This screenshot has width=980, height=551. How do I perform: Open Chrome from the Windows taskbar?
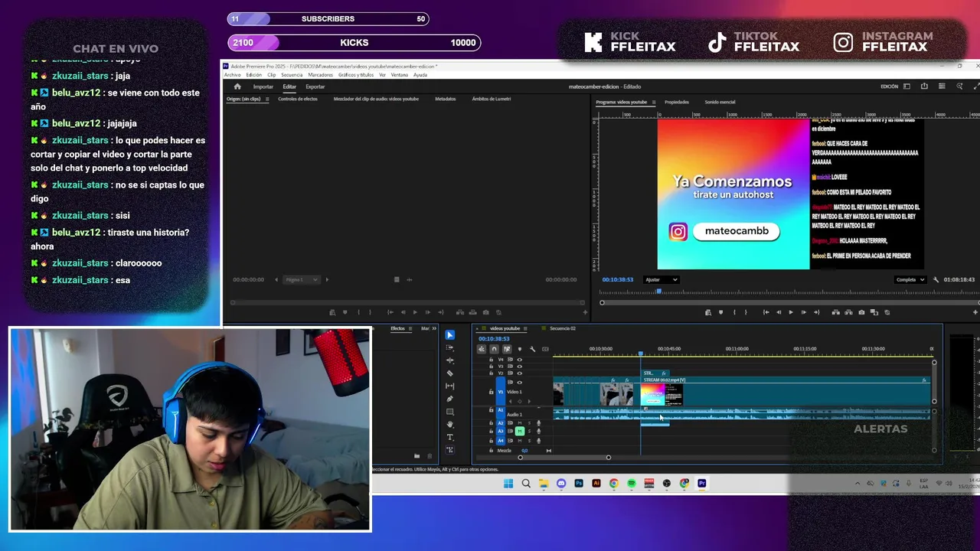click(614, 484)
